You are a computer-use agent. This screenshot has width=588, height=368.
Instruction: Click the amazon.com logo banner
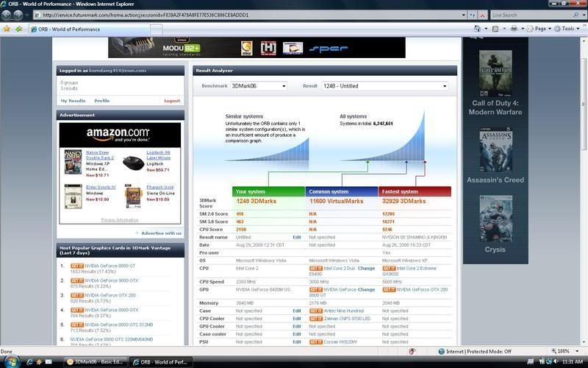120,135
